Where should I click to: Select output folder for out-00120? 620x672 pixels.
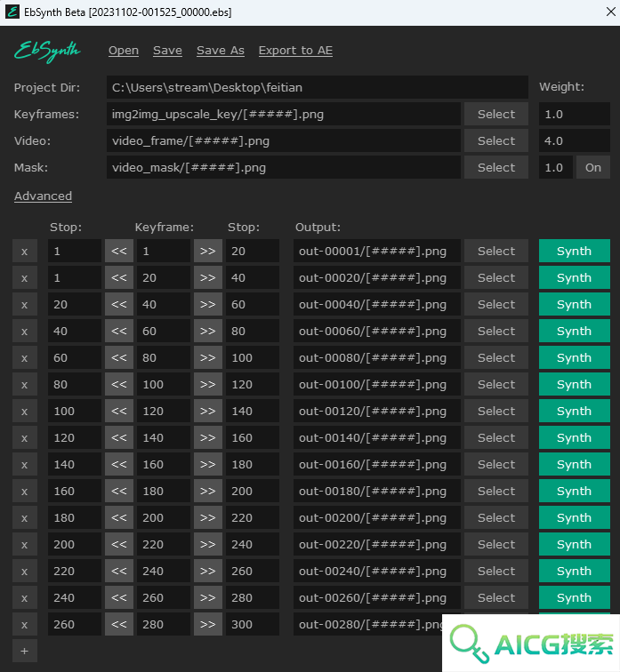point(496,411)
